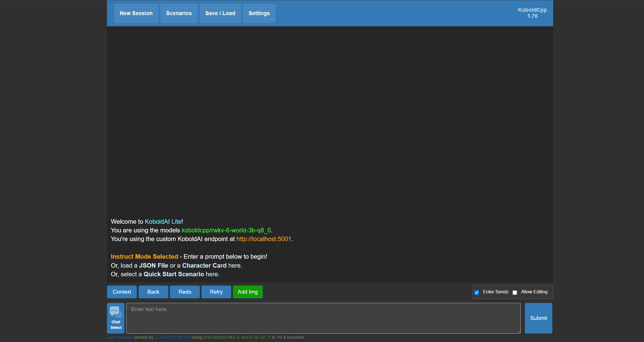Viewport: 644px width, 342px height.
Task: Click the Submit button icon
Action: point(539,318)
